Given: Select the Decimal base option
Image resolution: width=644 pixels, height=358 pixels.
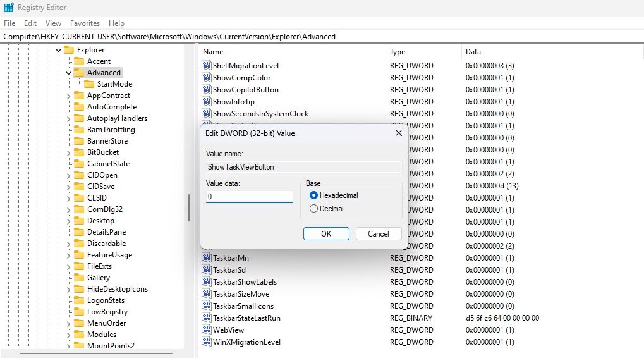Looking at the screenshot, I should [314, 209].
